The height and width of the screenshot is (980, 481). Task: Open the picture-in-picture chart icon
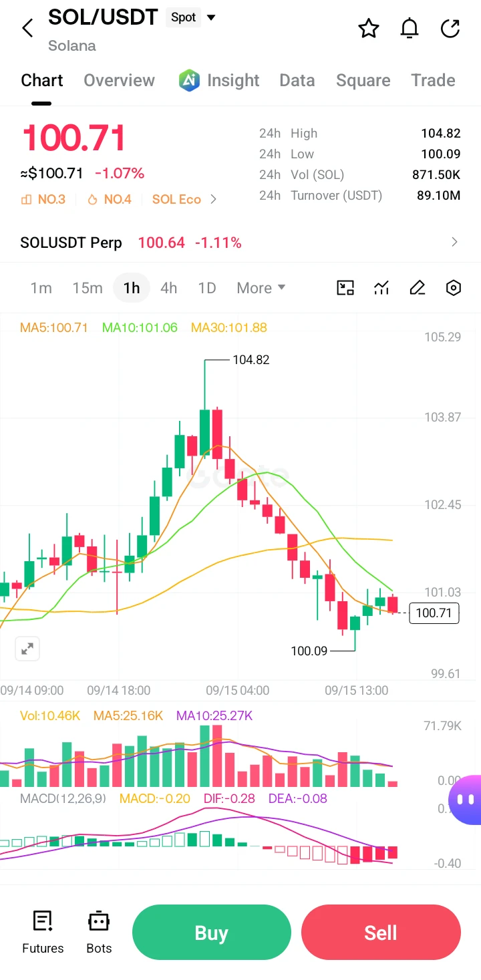345,288
